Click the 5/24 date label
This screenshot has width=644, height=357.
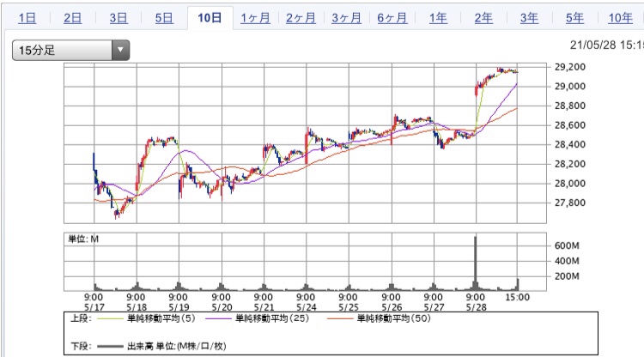[x=306, y=307]
